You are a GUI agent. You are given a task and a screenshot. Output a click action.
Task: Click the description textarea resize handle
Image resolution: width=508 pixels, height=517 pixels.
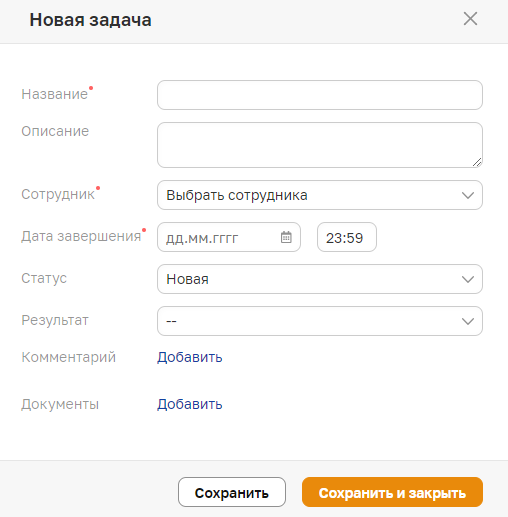tap(477, 162)
